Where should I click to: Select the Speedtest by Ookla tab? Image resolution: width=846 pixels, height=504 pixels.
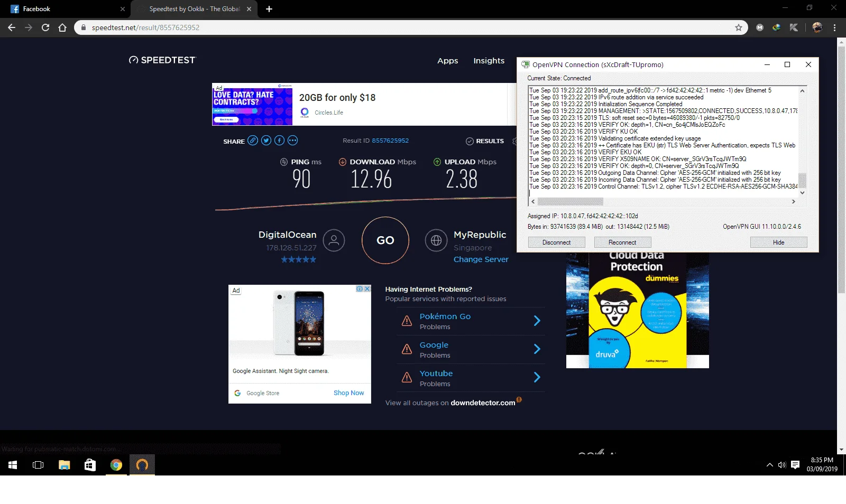pos(194,9)
